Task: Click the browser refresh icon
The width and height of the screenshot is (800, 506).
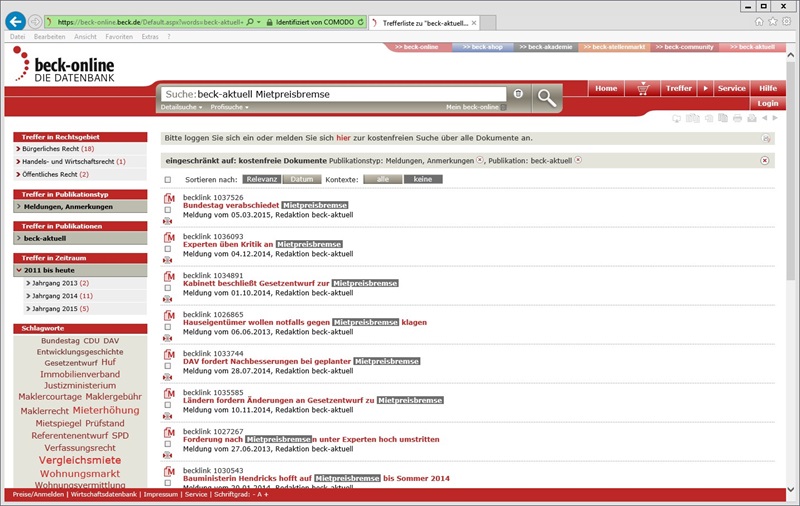Action: (361, 22)
